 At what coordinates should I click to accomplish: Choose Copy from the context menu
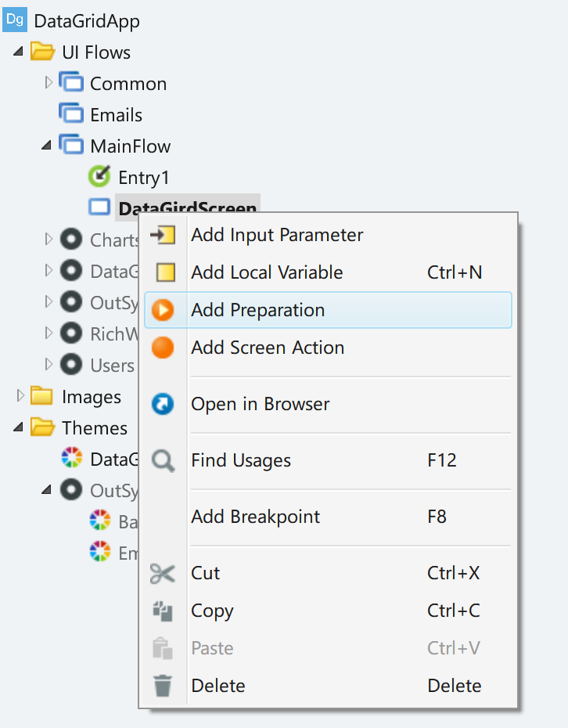[328, 611]
